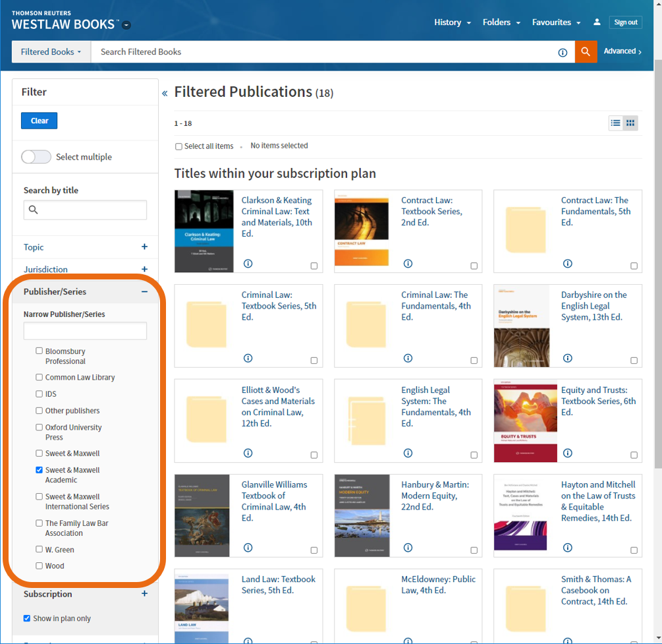Show info for Contract Law Textbook Series
The height and width of the screenshot is (644, 662).
[408, 264]
